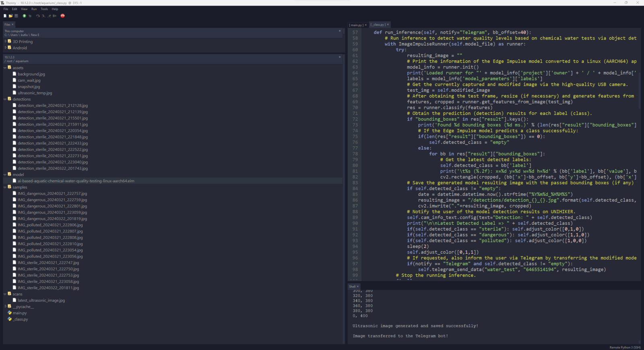The image size is (644, 350).
Task: Click the Resume debugger icon
Action: pyautogui.click(x=55, y=16)
